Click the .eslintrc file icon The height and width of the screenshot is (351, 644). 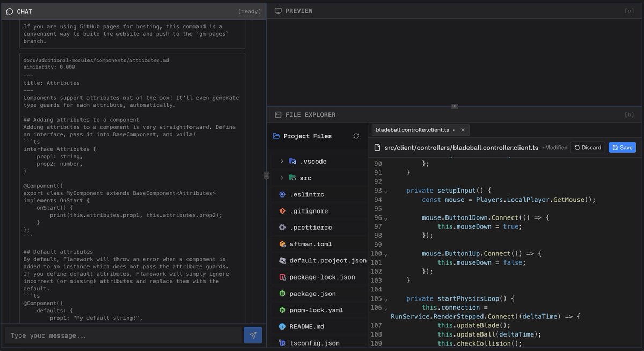[282, 194]
